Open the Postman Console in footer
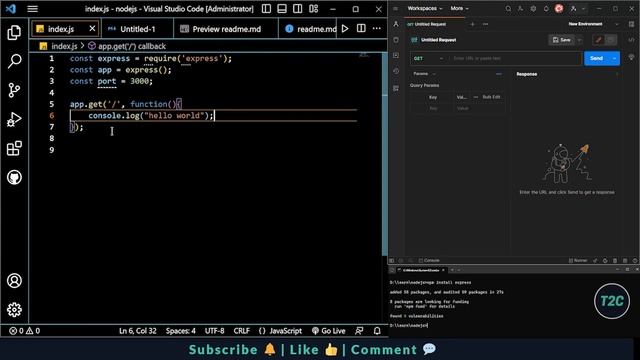The image size is (640, 360). pyautogui.click(x=429, y=260)
